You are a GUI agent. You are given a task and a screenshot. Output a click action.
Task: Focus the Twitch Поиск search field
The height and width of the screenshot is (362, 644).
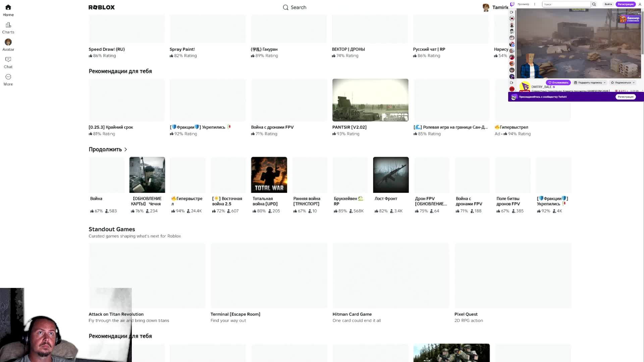(567, 4)
